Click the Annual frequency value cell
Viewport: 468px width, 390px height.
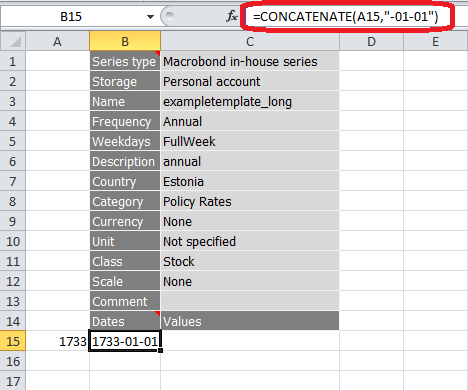point(250,121)
